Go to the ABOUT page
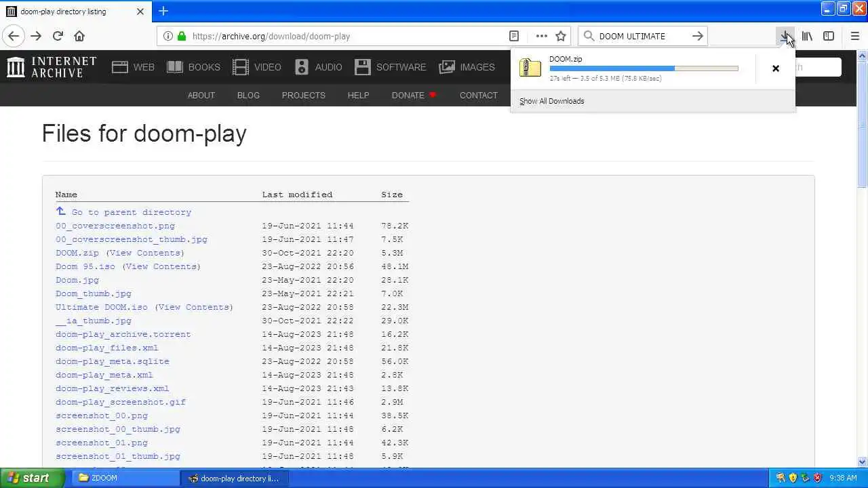This screenshot has width=868, height=488. coord(201,96)
